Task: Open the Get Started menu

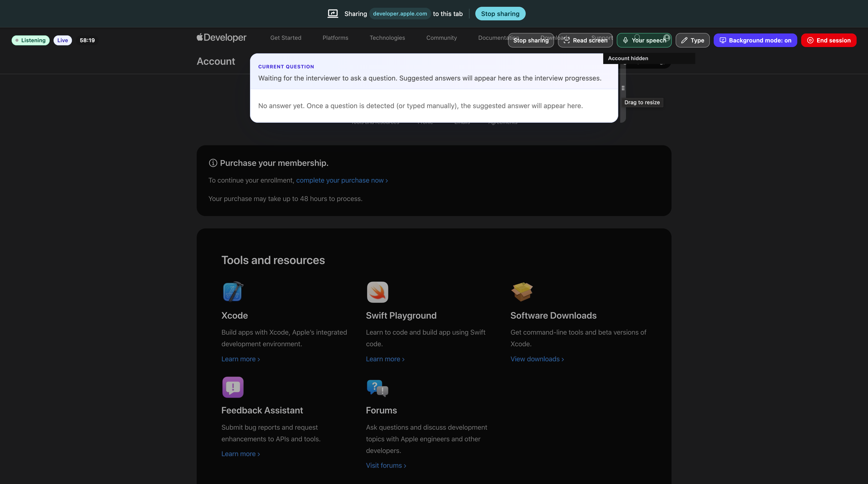Action: [286, 38]
